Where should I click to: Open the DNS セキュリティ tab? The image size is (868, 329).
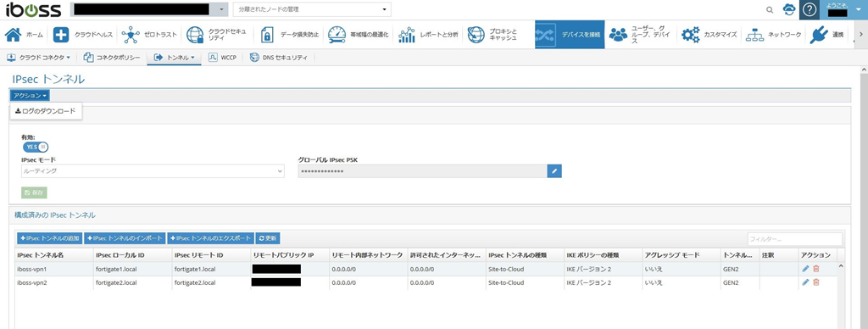click(x=278, y=58)
